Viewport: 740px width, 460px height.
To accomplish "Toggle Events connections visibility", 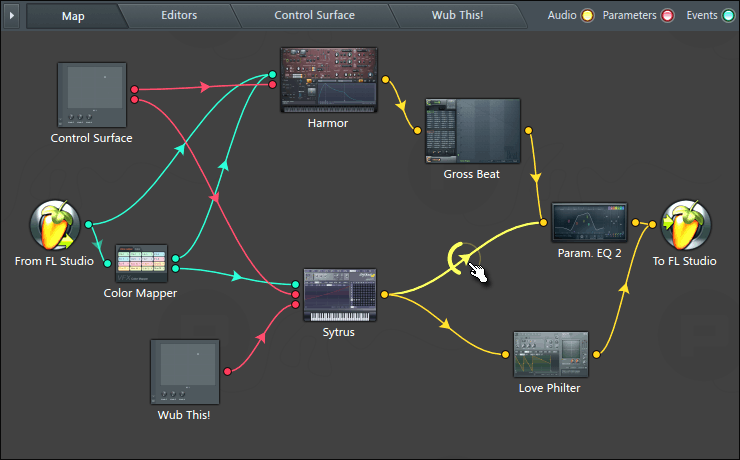I will click(728, 16).
